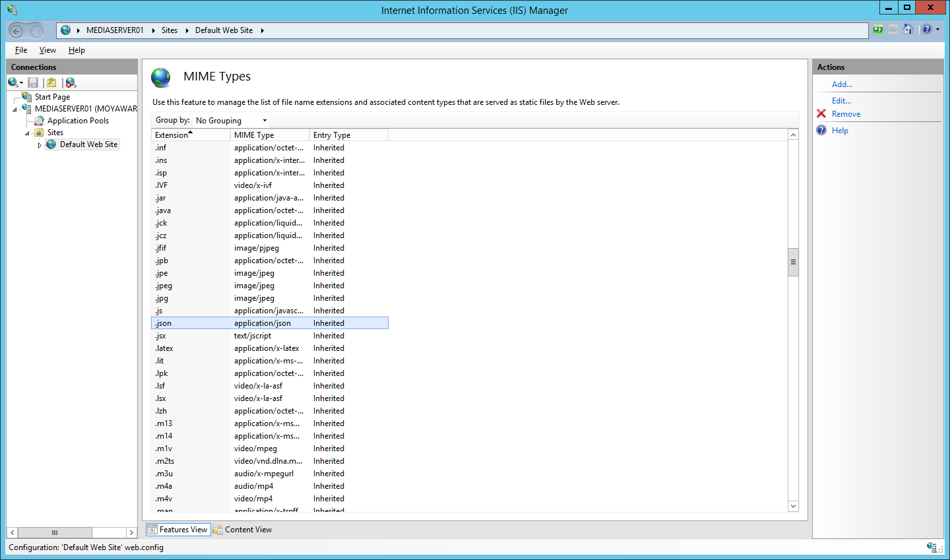The height and width of the screenshot is (560, 950).
Task: Disconnect using the globe with red X icon
Action: [71, 82]
